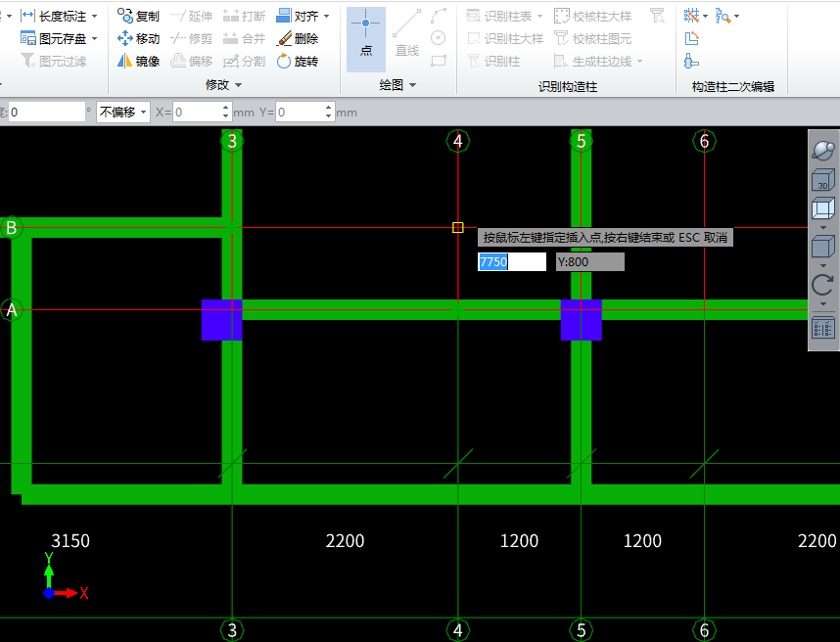
Task: Choose the rectangle drawing tool icon
Action: coord(439,61)
